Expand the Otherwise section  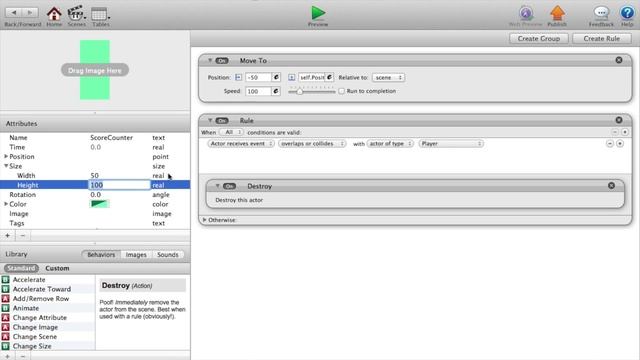[204, 220]
